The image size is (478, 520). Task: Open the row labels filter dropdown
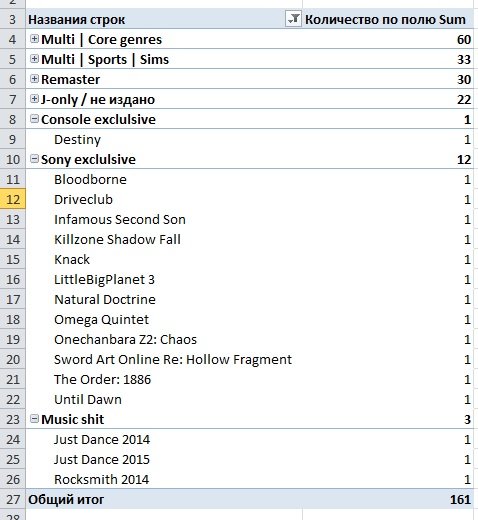[293, 19]
